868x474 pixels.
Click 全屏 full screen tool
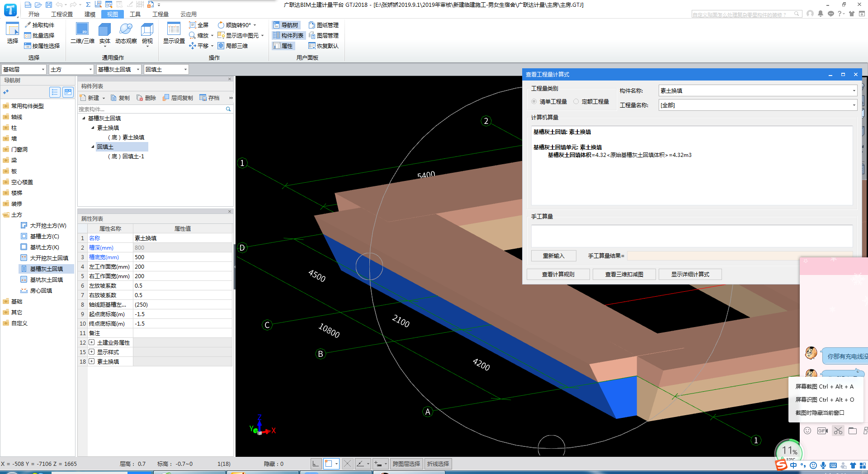[199, 25]
